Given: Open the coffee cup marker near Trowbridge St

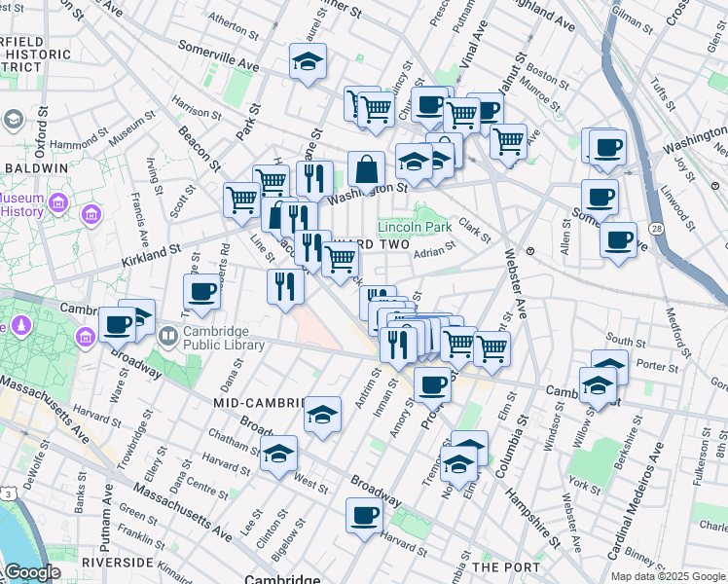Looking at the screenshot, I should (201, 292).
